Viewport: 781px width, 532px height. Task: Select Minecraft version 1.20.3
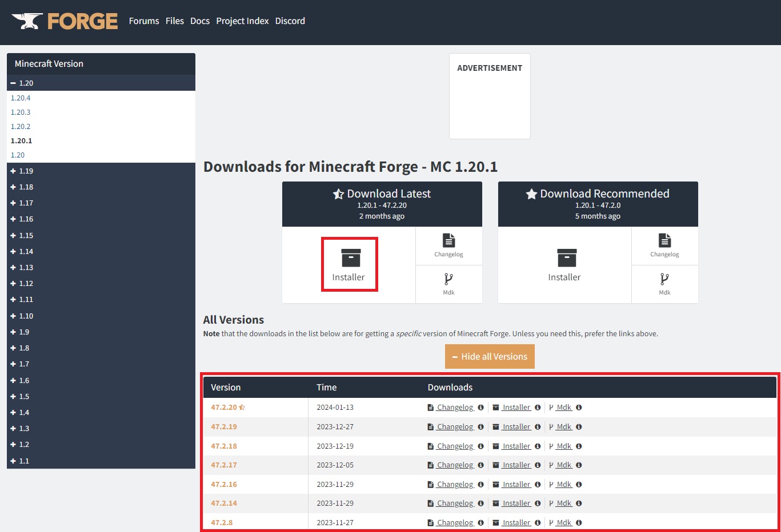point(21,112)
